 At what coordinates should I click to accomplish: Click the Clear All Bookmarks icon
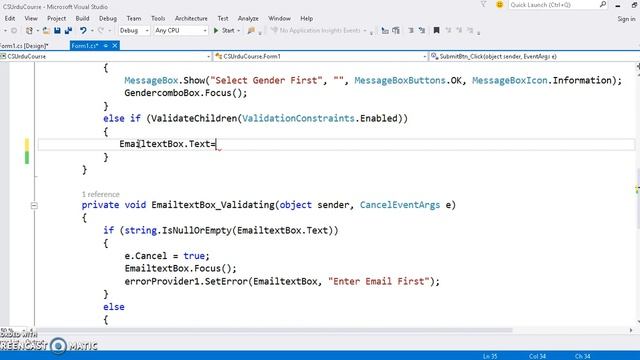(470, 31)
